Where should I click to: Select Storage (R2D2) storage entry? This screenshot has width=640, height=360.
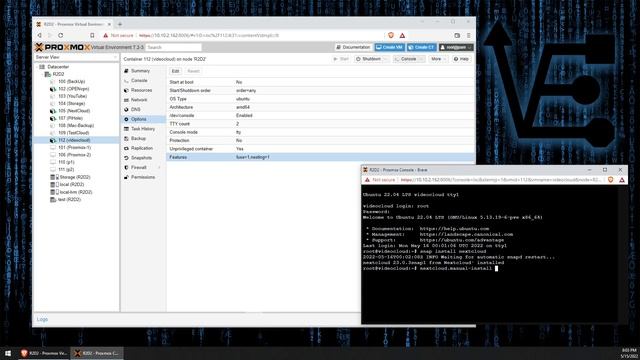pyautogui.click(x=75, y=177)
